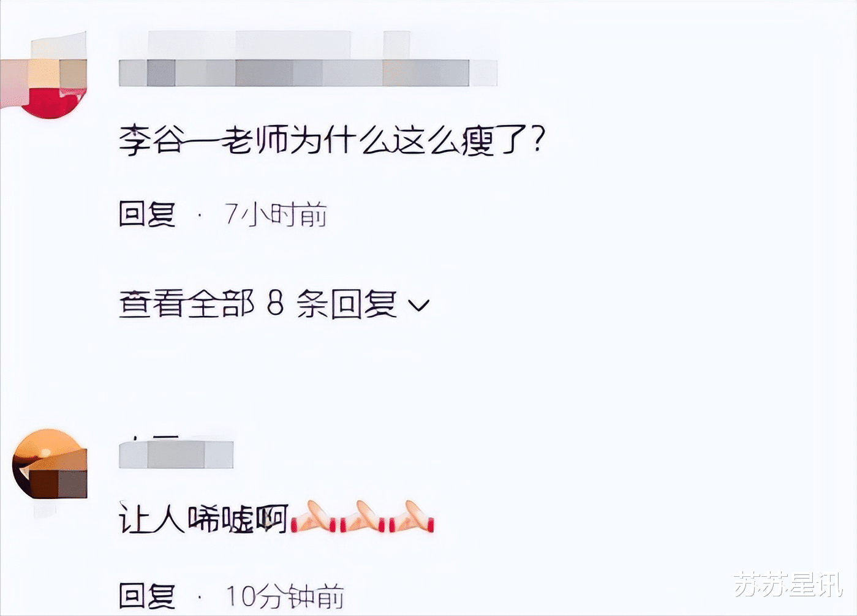The height and width of the screenshot is (616, 857).
Task: Click the 10分钟前 timestamp
Action: [x=285, y=596]
